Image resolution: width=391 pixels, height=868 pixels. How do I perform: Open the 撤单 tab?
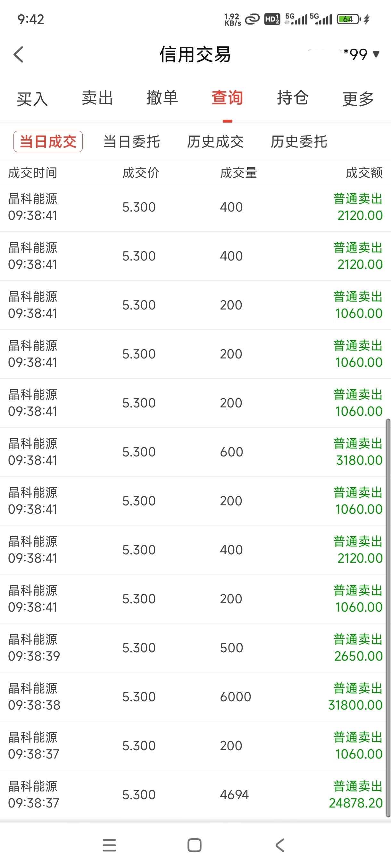click(x=162, y=98)
